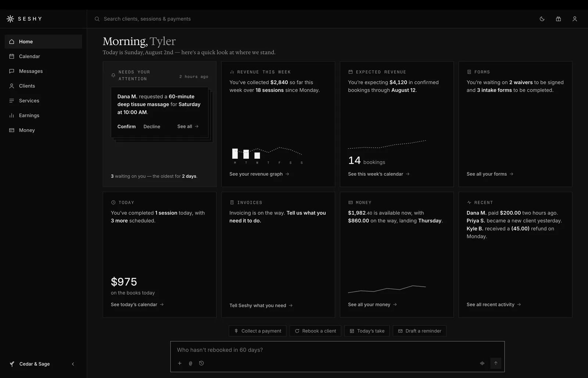Collapse the sidebar with the chevron
Screen dimensions: 588x378
pyautogui.click(x=73, y=364)
